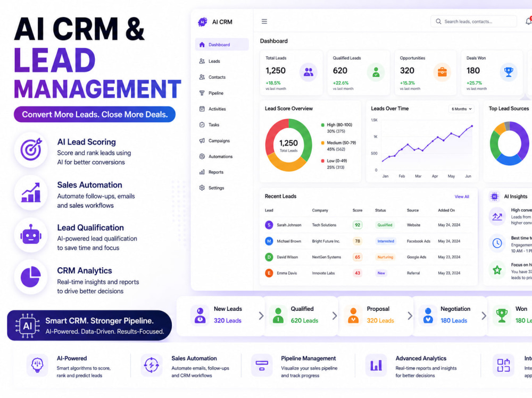Click David Wilson's avatar icon
The height and width of the screenshot is (398, 532).
coord(269,257)
